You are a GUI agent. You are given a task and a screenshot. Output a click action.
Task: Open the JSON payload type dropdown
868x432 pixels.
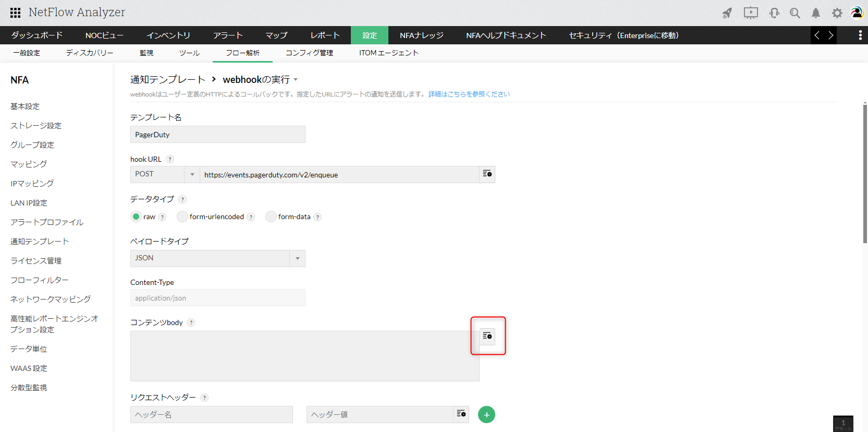point(218,258)
